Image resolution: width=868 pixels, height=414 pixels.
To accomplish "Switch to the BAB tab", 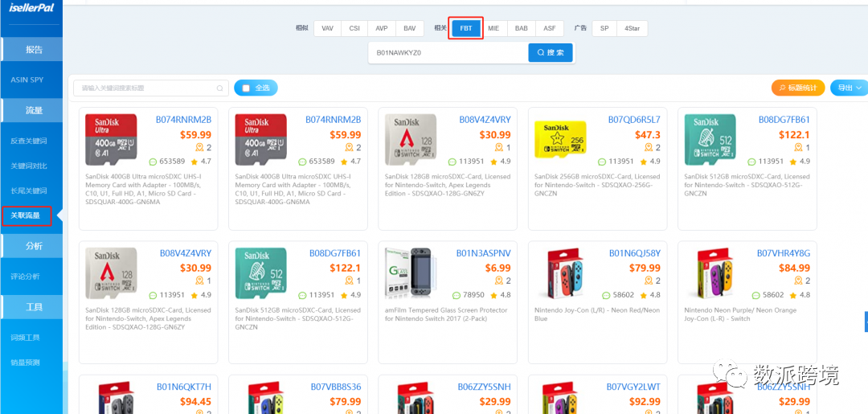I will tap(522, 28).
